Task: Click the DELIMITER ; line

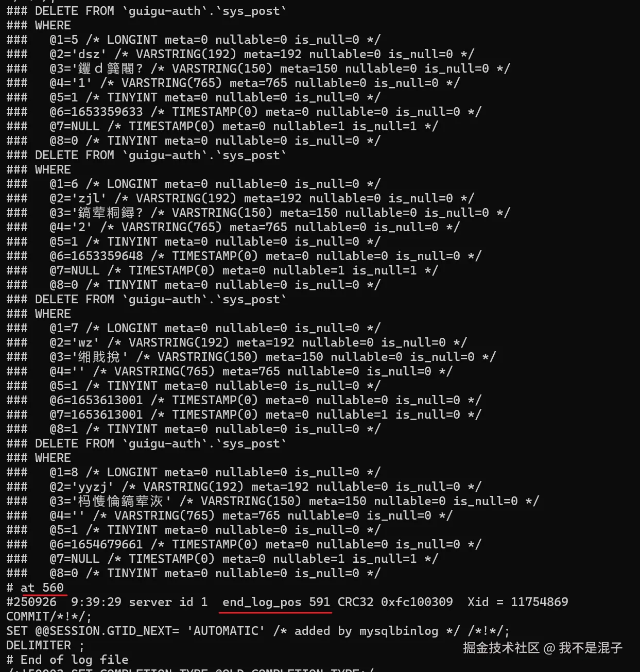Action: pos(45,645)
